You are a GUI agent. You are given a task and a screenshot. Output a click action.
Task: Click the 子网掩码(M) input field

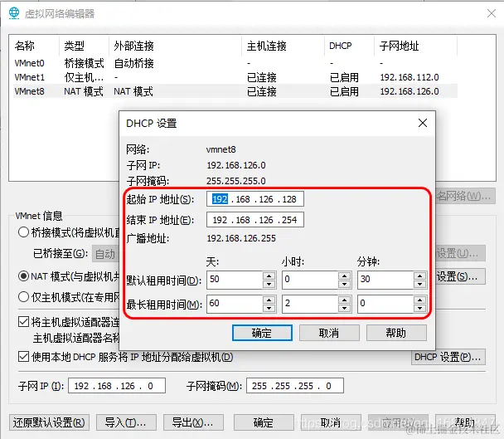pyautogui.click(x=295, y=386)
